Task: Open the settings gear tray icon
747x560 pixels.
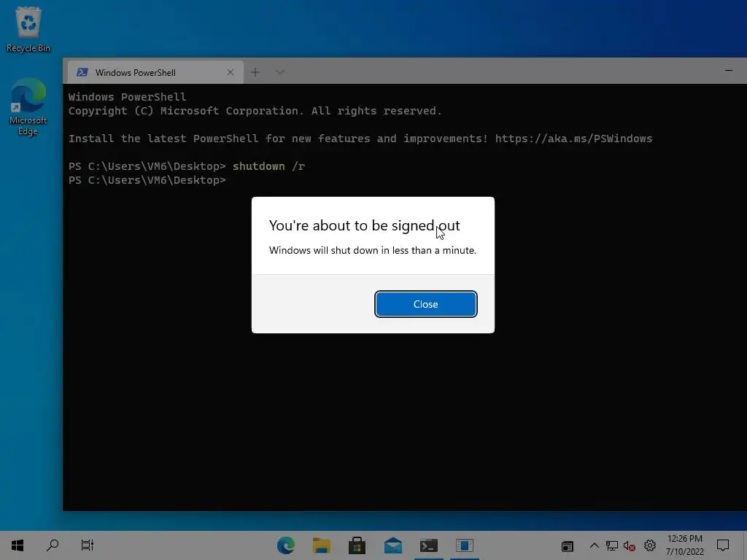Action: [x=650, y=545]
